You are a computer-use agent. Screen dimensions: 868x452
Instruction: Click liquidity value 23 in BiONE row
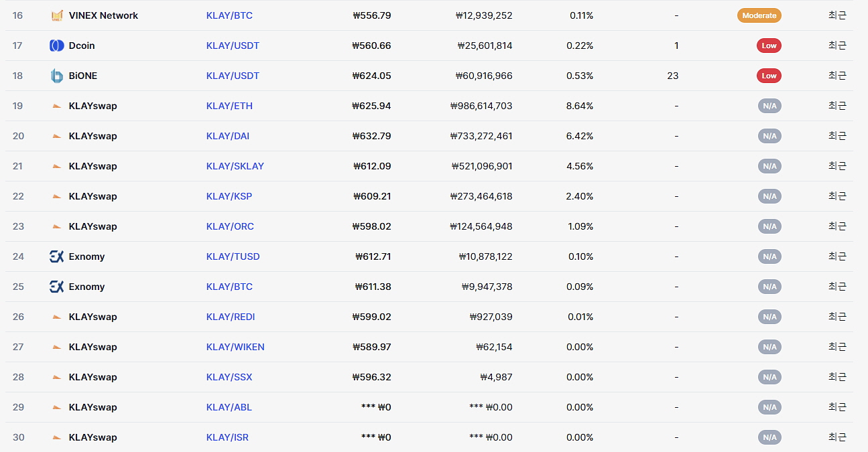click(x=673, y=76)
